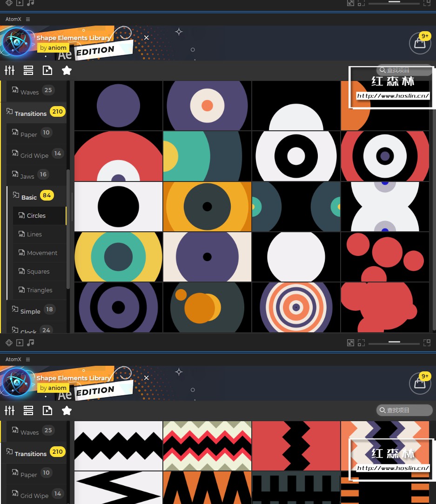Select the full white circle on black thumbnail
The height and width of the screenshot is (504, 436).
(x=296, y=257)
